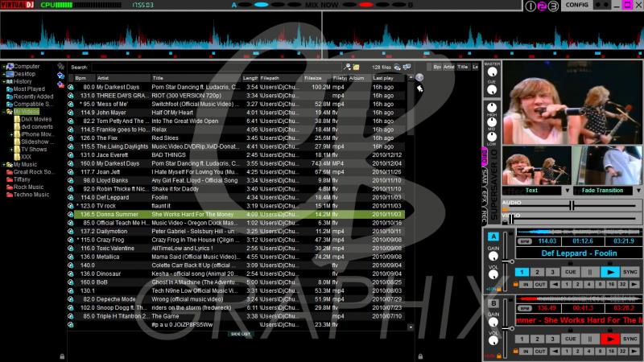Image resolution: width=644 pixels, height=362 pixels.
Task: Click the pitch lock icon on deck A
Action: point(499,290)
